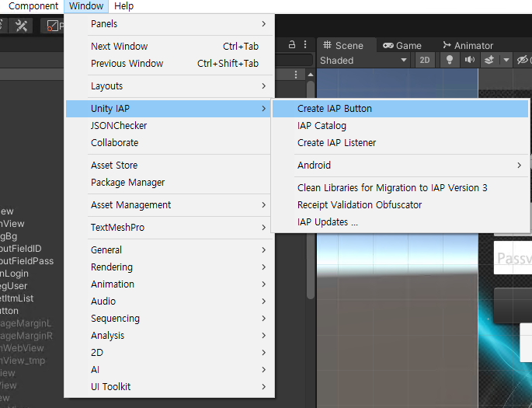Open Collaborate window
532x408 pixels.
pyautogui.click(x=169, y=142)
